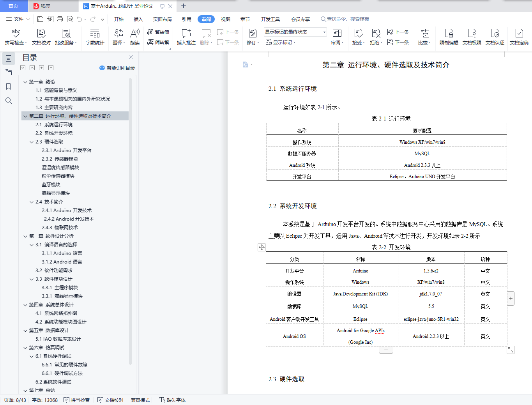Open the 文件 menu dropdown
The width and height of the screenshot is (532, 405).
pyautogui.click(x=18, y=19)
